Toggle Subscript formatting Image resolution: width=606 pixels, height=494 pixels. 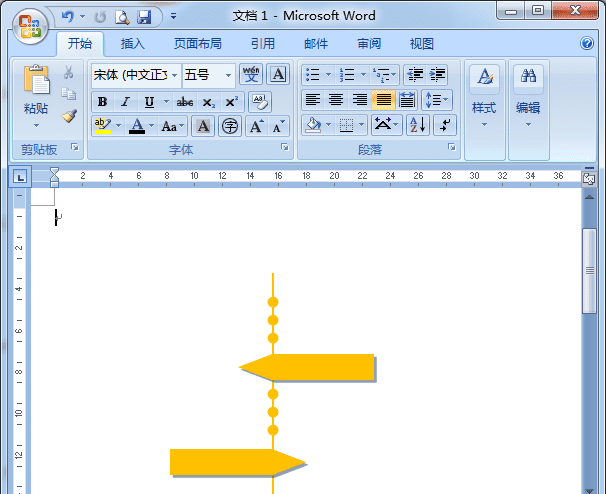(x=208, y=102)
